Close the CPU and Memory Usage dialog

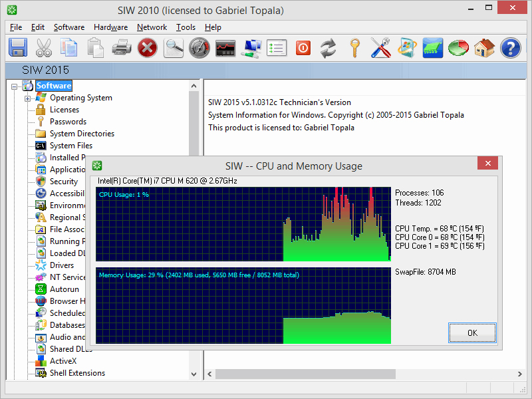click(487, 163)
